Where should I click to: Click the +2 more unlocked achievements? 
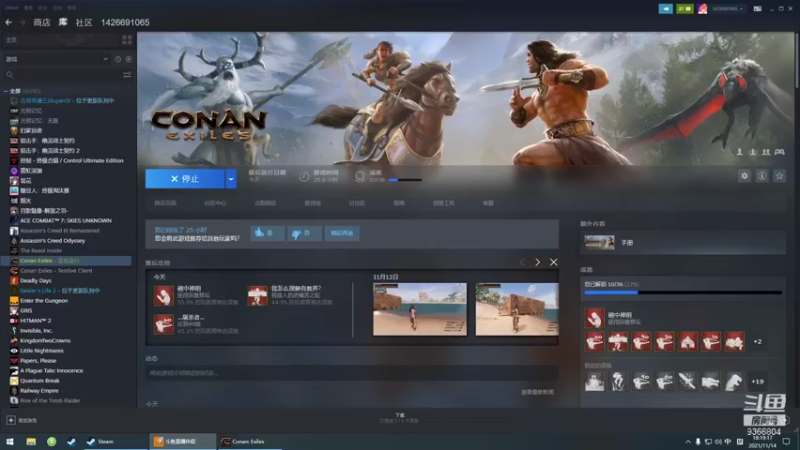coord(758,341)
